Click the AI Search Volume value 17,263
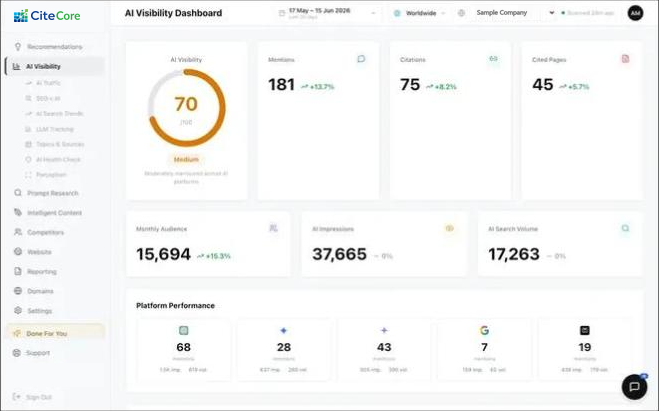The height and width of the screenshot is (411, 659). tap(514, 254)
